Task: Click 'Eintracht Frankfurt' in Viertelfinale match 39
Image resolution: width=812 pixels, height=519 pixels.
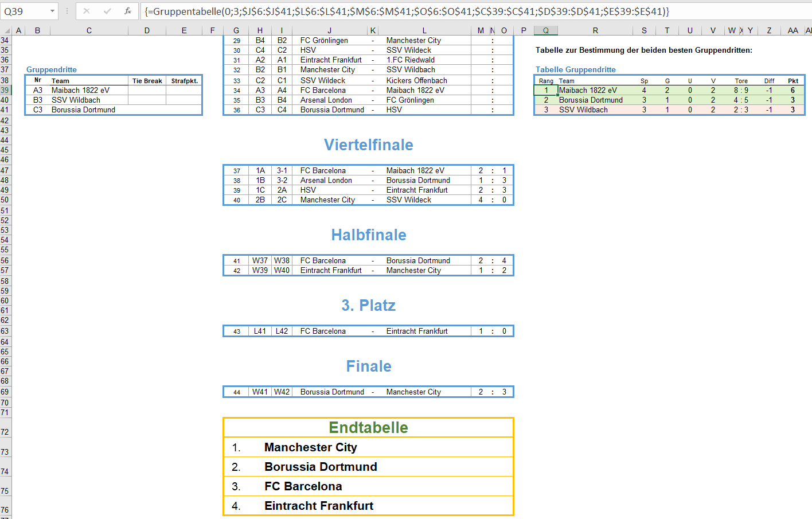Action: [x=417, y=190]
